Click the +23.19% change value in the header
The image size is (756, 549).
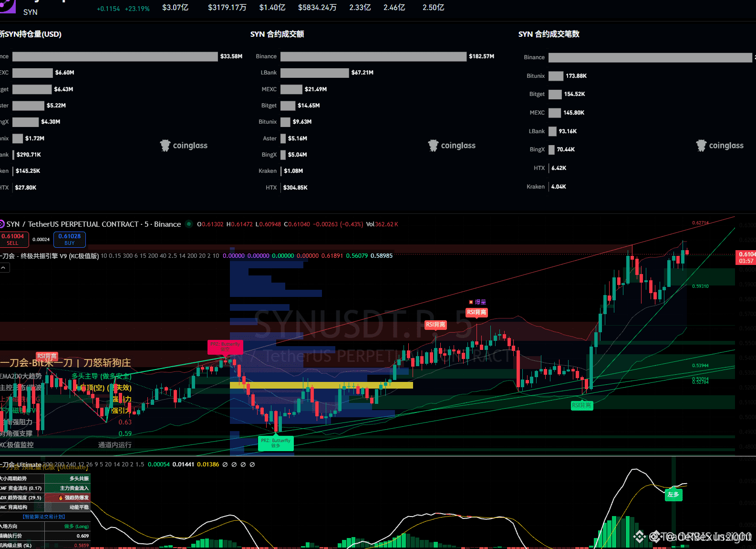pyautogui.click(x=137, y=9)
